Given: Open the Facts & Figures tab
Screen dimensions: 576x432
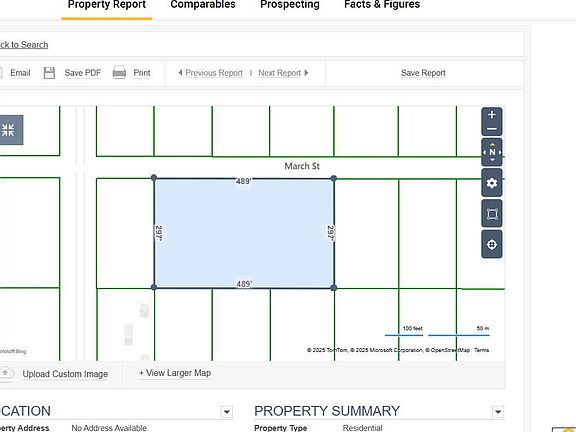Looking at the screenshot, I should (x=382, y=5).
